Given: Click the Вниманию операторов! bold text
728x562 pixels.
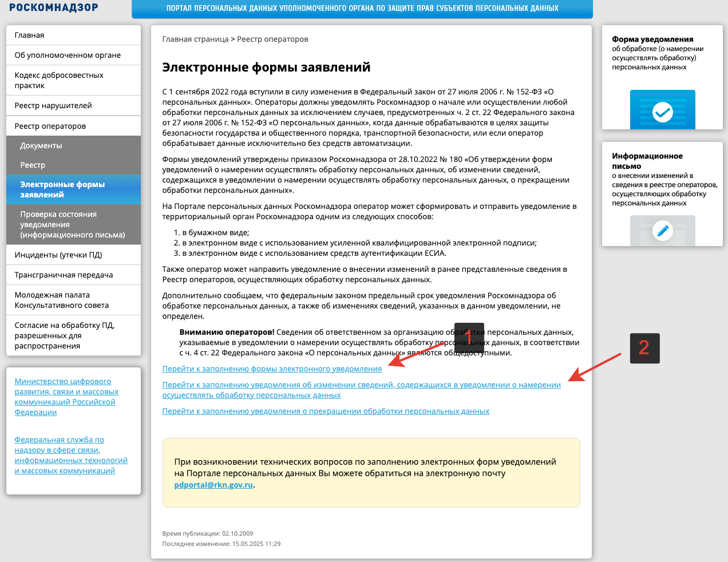Looking at the screenshot, I should click(x=227, y=332).
